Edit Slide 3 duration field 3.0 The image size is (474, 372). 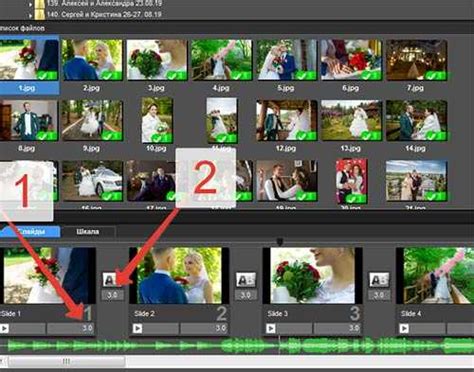(x=337, y=328)
